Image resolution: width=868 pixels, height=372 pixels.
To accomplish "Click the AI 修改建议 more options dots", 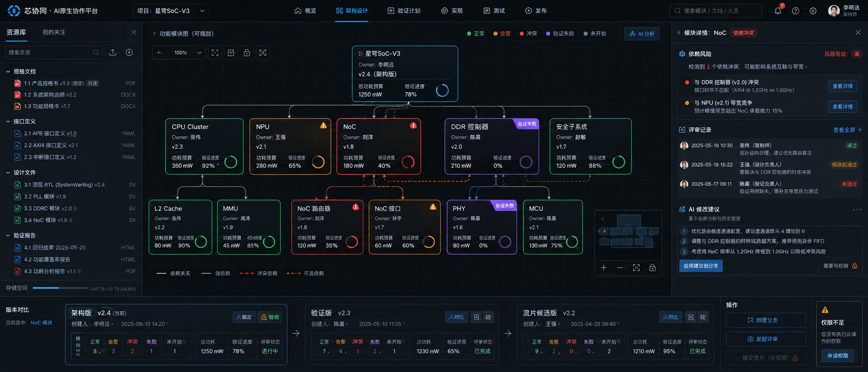I will pos(857,209).
